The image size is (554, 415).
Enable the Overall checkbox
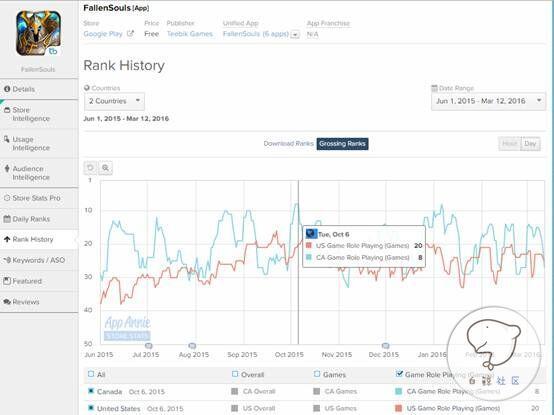click(235, 374)
